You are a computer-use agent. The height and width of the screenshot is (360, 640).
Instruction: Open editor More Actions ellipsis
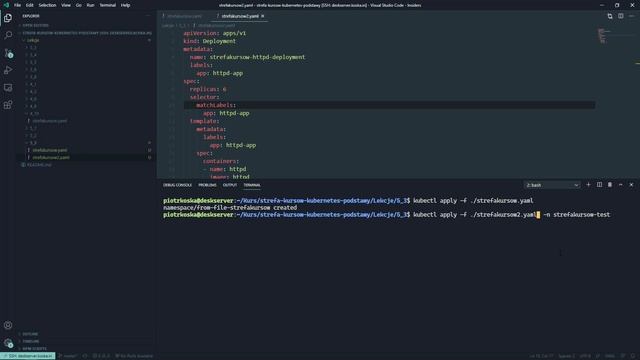click(x=631, y=16)
